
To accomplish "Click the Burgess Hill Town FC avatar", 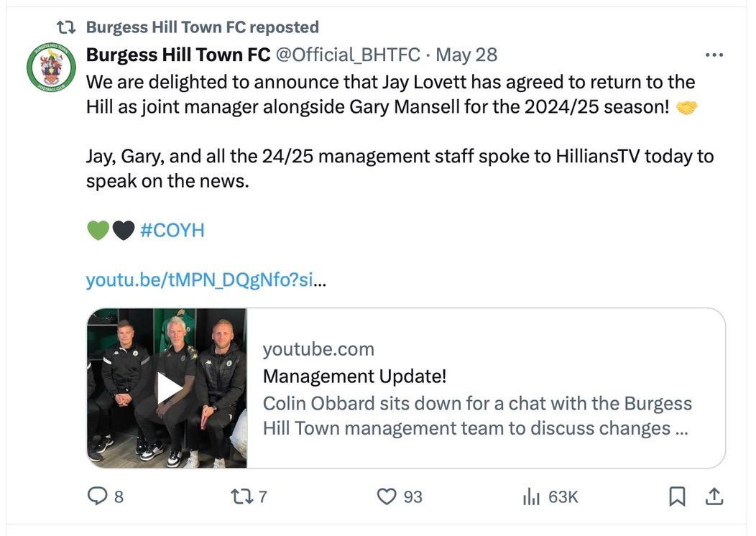I will coord(51,67).
